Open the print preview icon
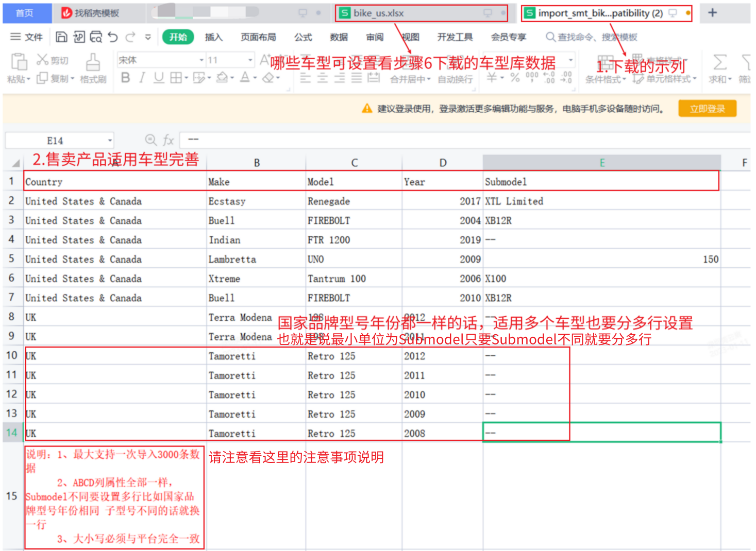The width and height of the screenshot is (756, 551). [x=96, y=37]
